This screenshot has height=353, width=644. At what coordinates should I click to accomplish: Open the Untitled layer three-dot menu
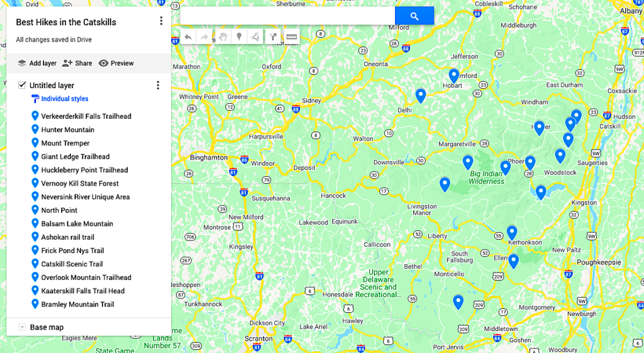(158, 85)
